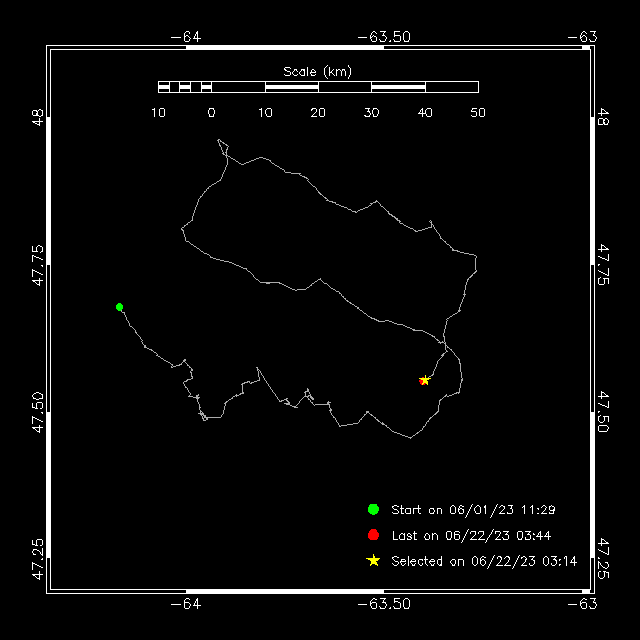Click the 'Selected on 06/22/23 03:14' legend text

tap(484, 561)
